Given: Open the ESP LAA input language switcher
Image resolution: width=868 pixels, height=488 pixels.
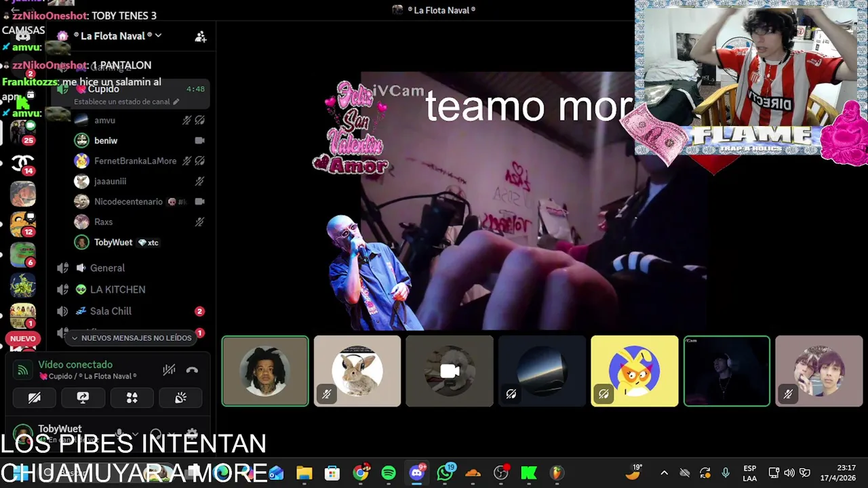Looking at the screenshot, I should pyautogui.click(x=749, y=473).
